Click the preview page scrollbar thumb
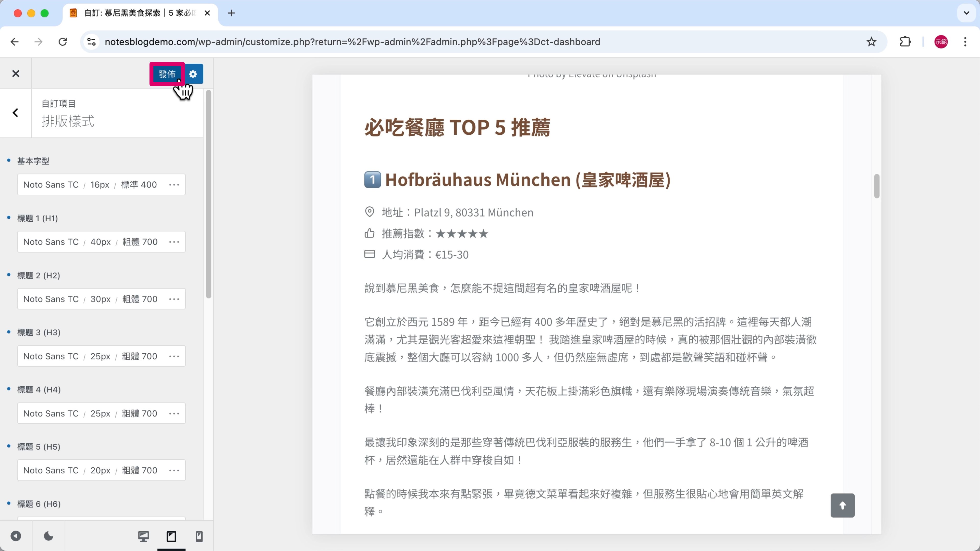 tap(877, 186)
